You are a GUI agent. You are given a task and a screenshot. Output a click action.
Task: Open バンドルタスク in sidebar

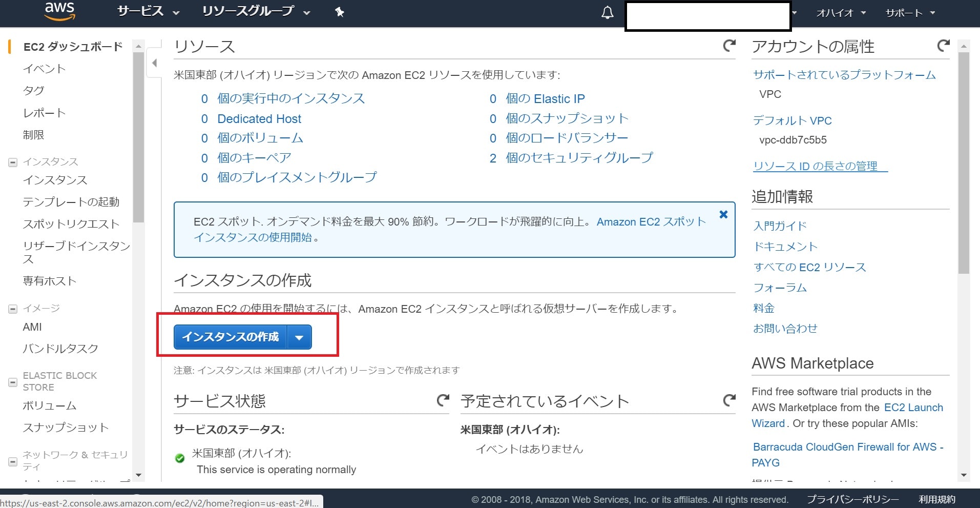point(60,349)
